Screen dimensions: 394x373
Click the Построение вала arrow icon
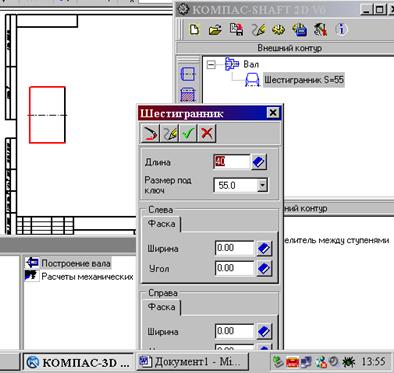coord(32,263)
